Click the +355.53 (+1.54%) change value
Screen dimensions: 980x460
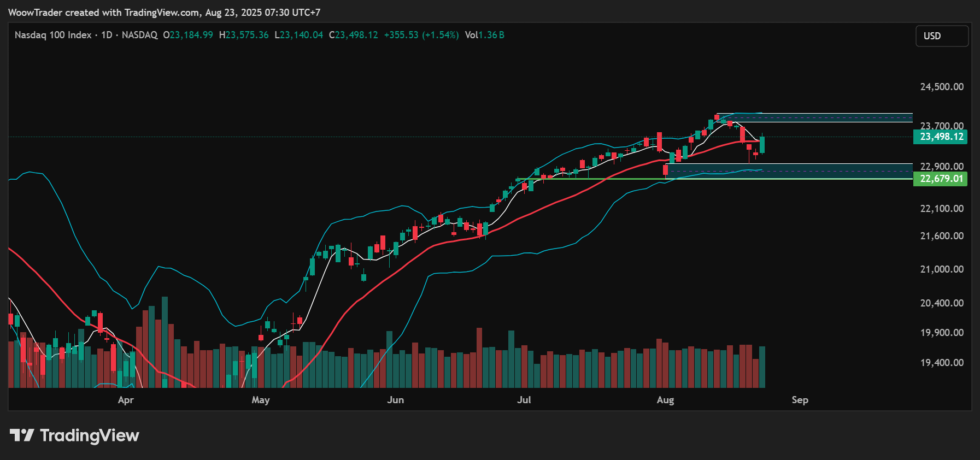[421, 35]
